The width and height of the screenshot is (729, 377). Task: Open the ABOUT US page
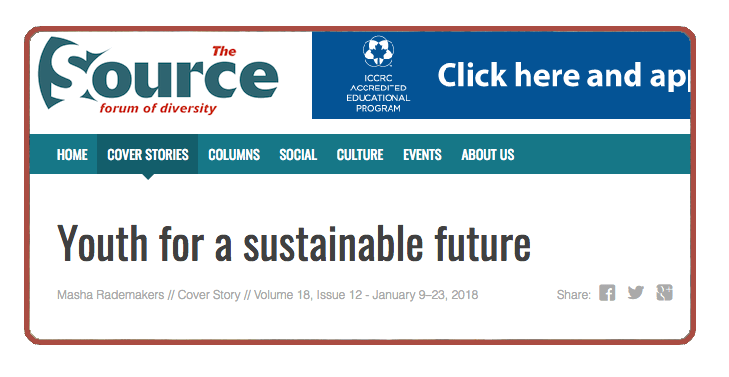coord(488,154)
